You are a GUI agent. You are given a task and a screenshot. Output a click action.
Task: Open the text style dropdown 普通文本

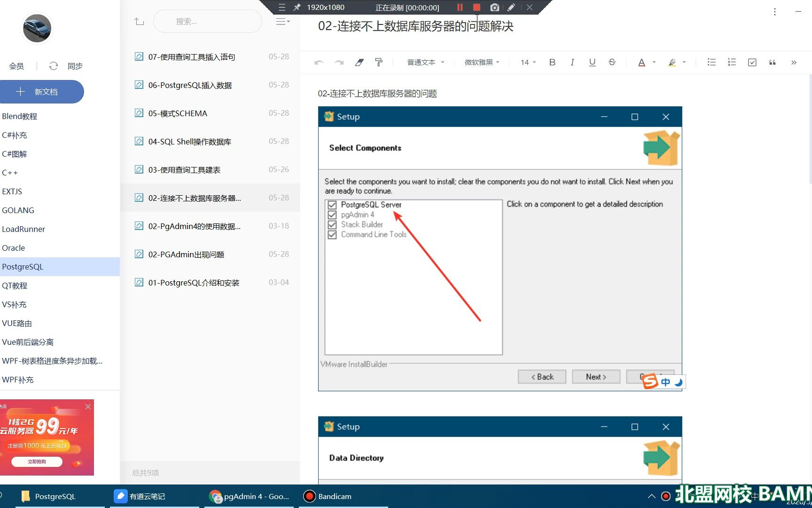pyautogui.click(x=425, y=62)
